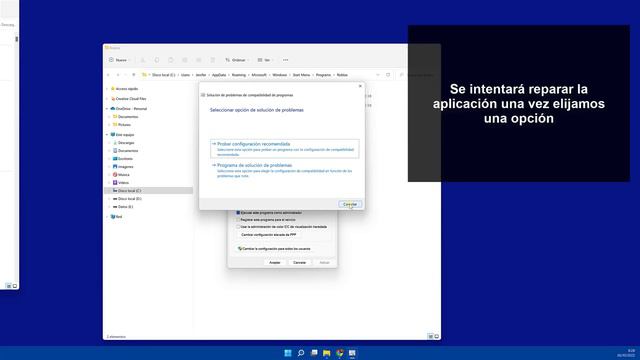Image resolution: width=640 pixels, height=360 pixels.
Task: Click the Refresh icon beside address bar
Action: [388, 75]
